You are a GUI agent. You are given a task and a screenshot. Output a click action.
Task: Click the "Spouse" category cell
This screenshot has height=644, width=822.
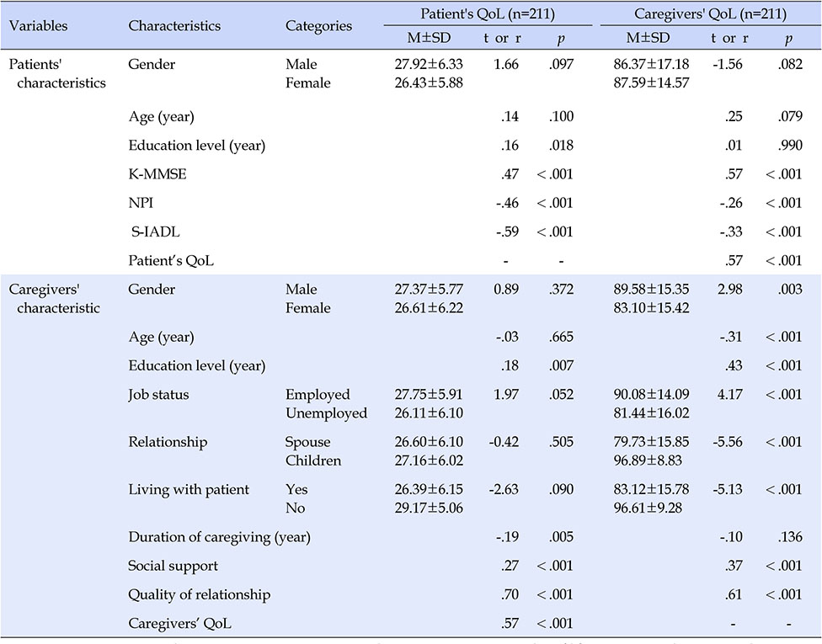pyautogui.click(x=307, y=442)
